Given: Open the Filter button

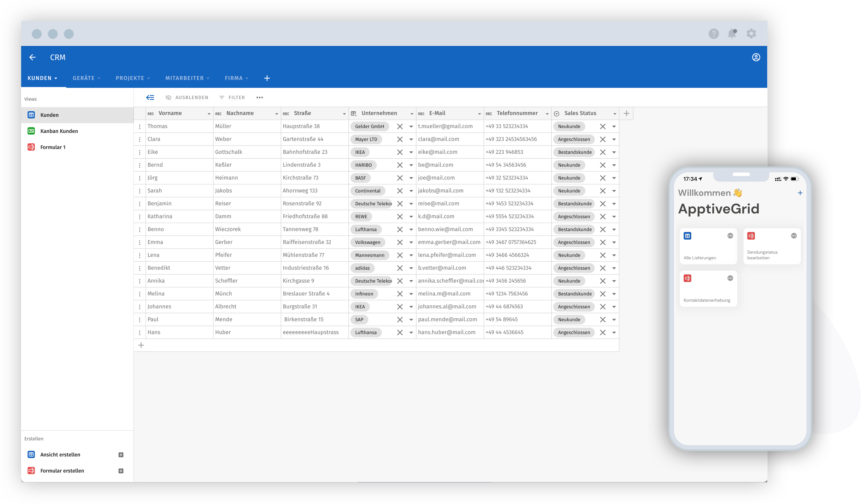Looking at the screenshot, I should pyautogui.click(x=232, y=97).
